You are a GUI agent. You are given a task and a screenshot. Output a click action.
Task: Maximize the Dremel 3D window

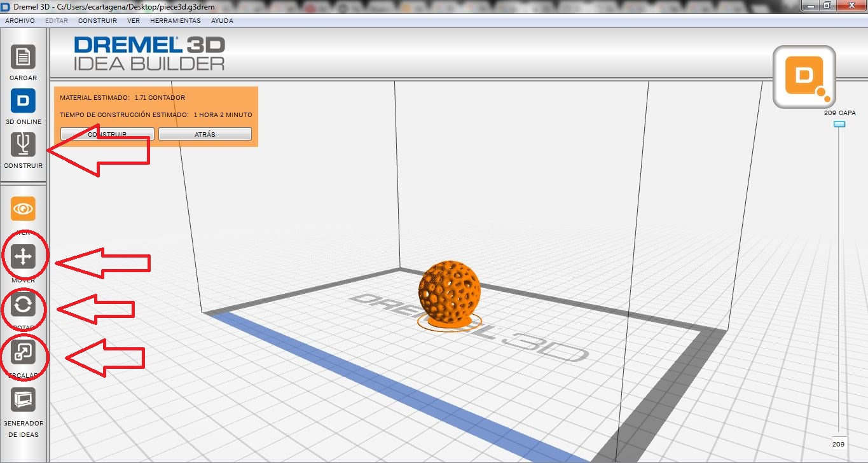coord(827,5)
